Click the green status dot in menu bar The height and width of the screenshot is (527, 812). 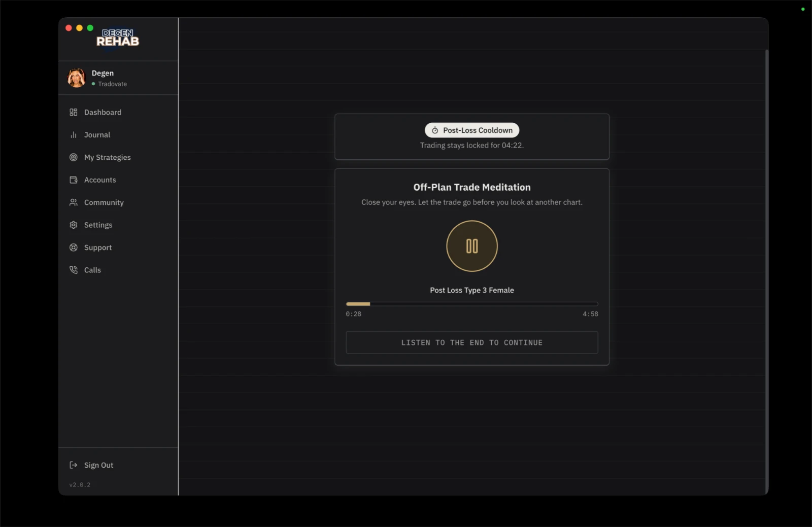[x=803, y=9]
